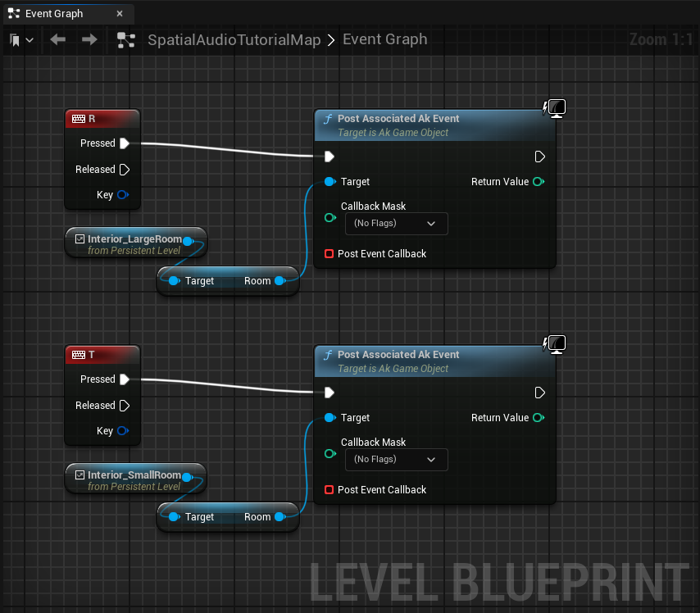The image size is (700, 613).
Task: Select the Event Graph tab
Action: click(54, 13)
